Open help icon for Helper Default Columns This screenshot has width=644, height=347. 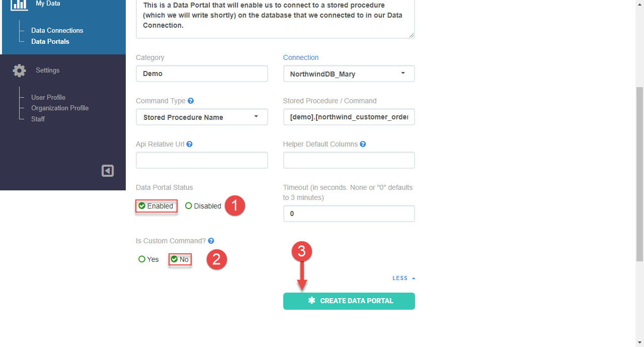(363, 144)
